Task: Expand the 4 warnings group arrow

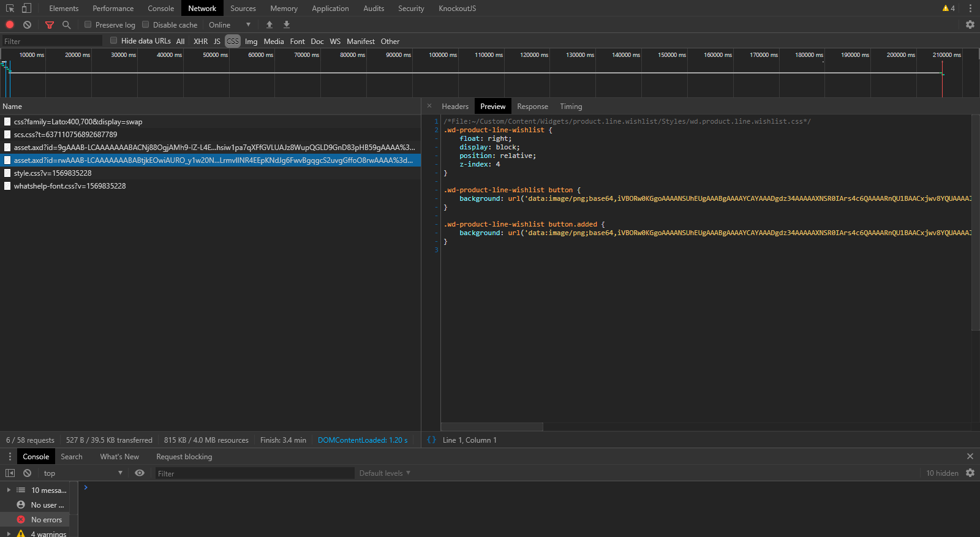Action: click(9, 534)
